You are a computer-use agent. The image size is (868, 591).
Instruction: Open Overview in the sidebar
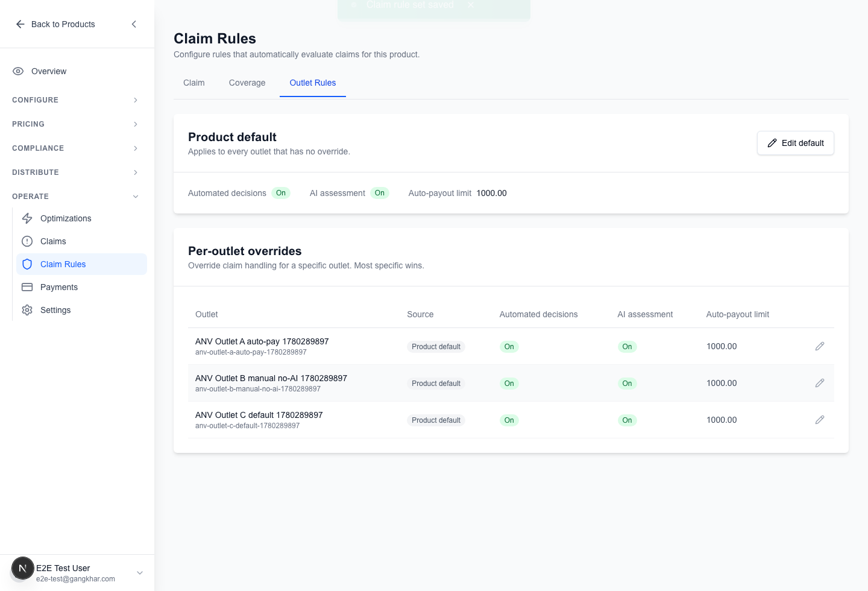77,71
